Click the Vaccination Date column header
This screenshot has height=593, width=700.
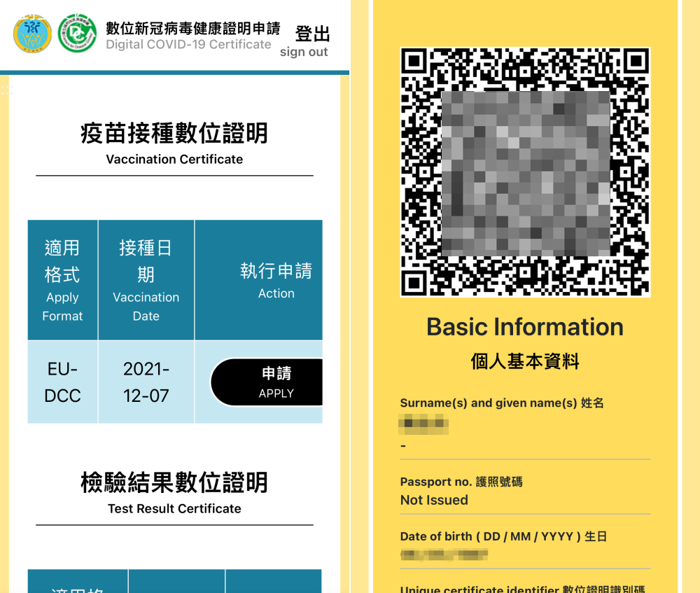coord(146,280)
